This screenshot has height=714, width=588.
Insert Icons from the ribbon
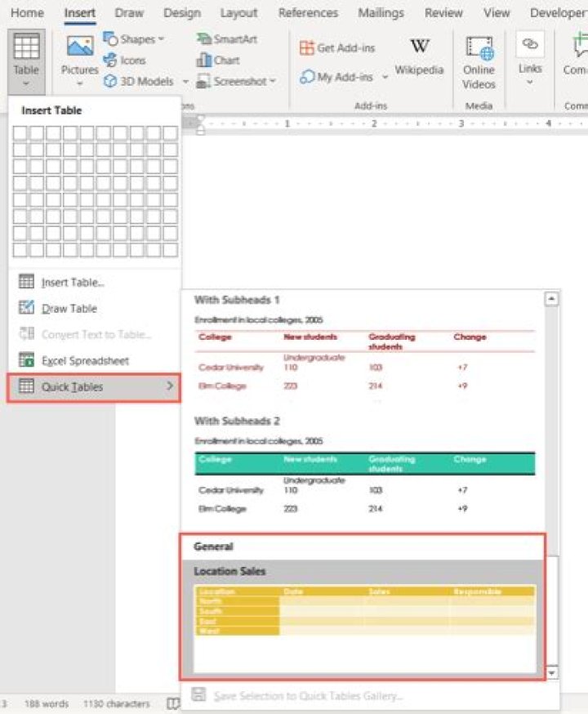pos(125,60)
